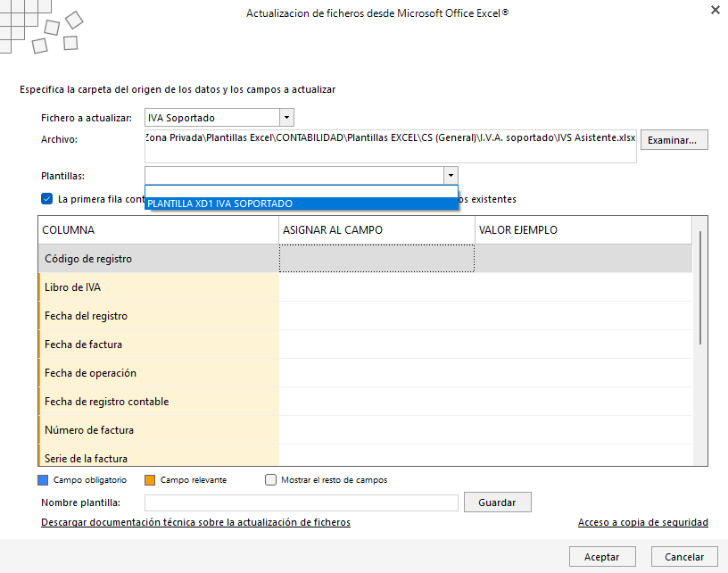Click the Aceptar button
This screenshot has height=573, width=728.
602,557
